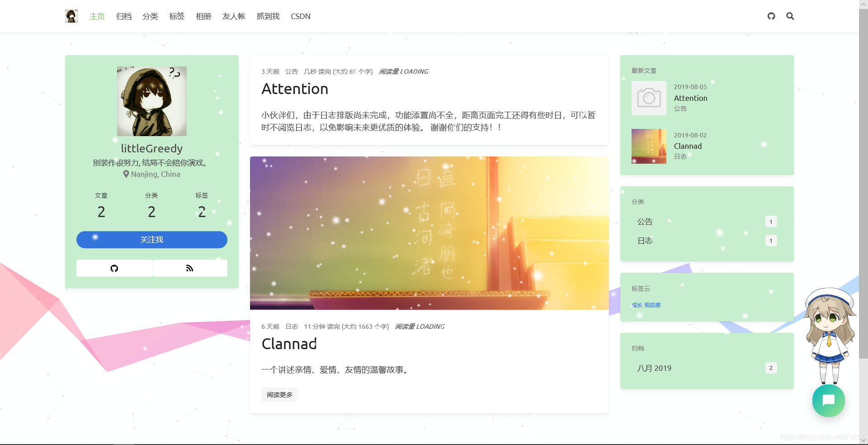Click the RSS feed icon button
This screenshot has width=868, height=445.
click(190, 268)
